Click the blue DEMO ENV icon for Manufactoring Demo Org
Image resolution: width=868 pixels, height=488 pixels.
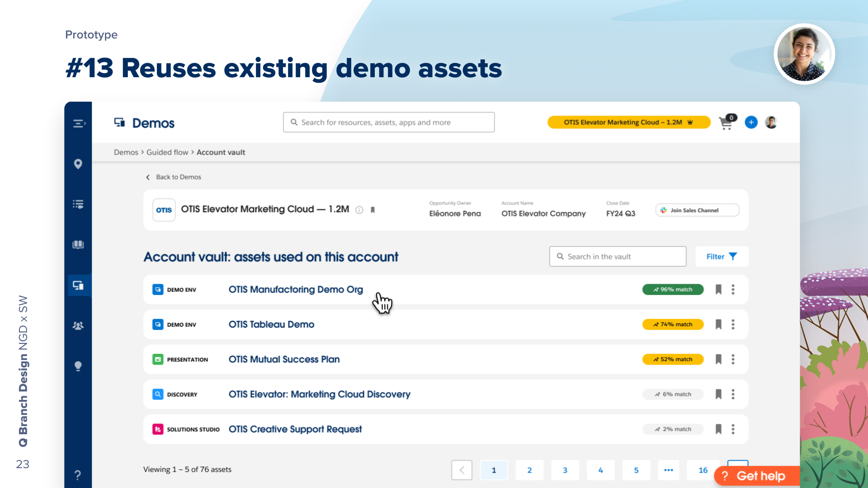(158, 289)
